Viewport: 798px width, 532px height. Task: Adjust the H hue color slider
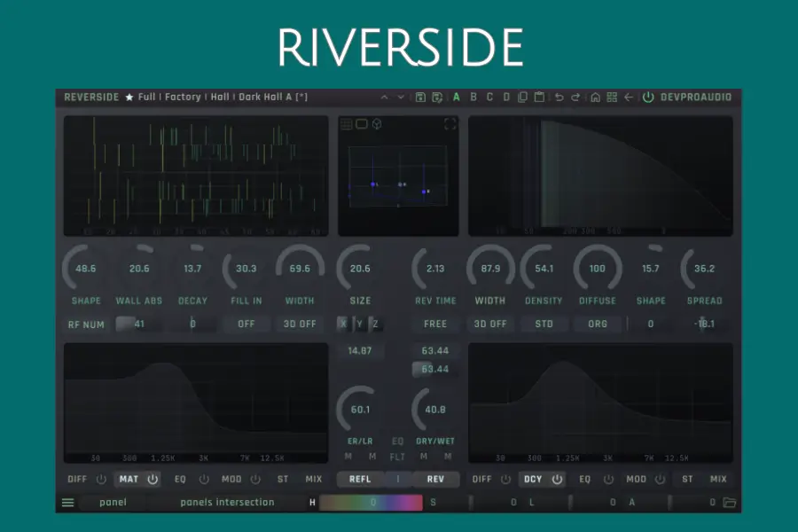[x=371, y=503]
